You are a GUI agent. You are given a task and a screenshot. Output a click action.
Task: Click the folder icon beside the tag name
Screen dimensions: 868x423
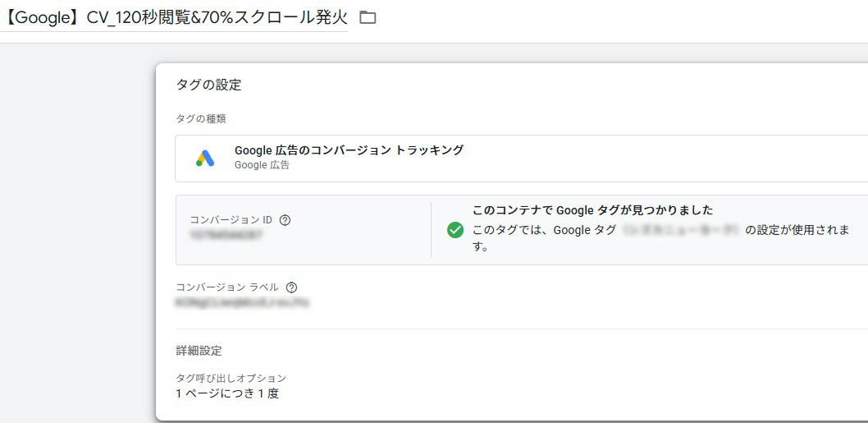pos(368,18)
